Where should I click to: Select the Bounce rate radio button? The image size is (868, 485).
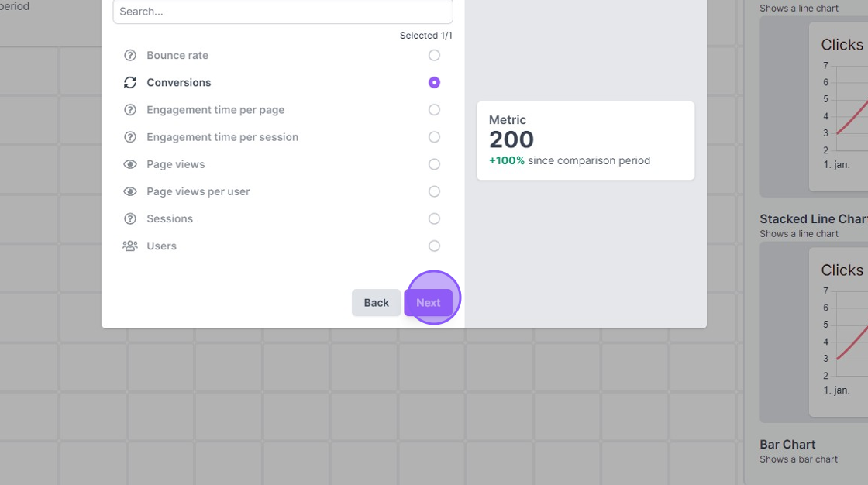(434, 55)
